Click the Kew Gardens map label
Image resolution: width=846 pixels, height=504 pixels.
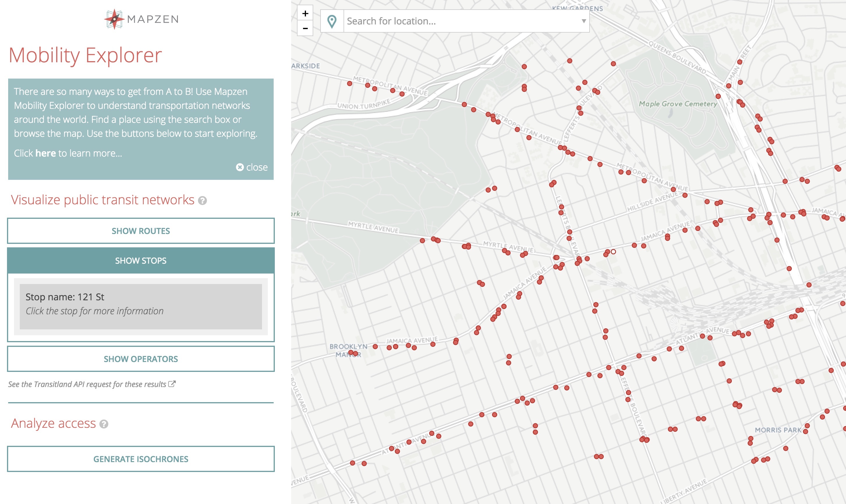point(578,8)
